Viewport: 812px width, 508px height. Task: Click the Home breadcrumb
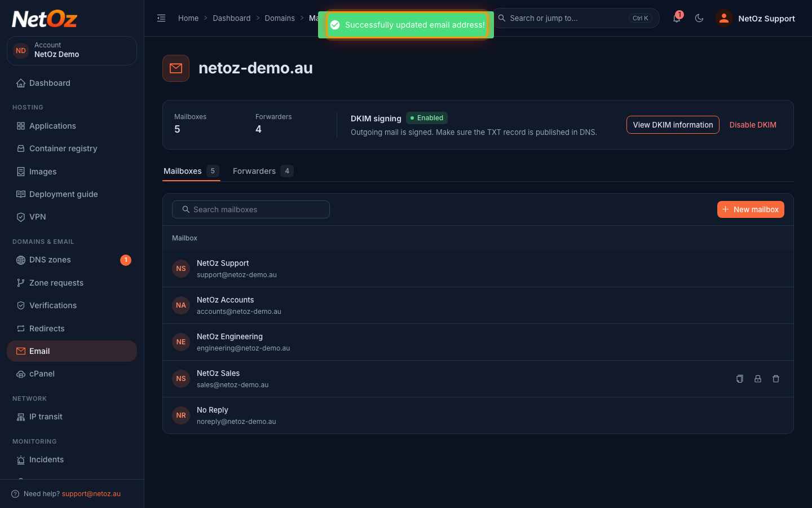click(x=188, y=18)
